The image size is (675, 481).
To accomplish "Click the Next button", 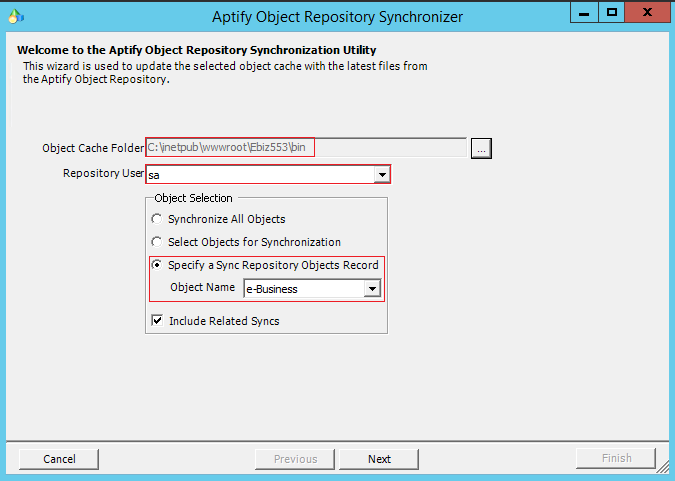I will pyautogui.click(x=379, y=459).
